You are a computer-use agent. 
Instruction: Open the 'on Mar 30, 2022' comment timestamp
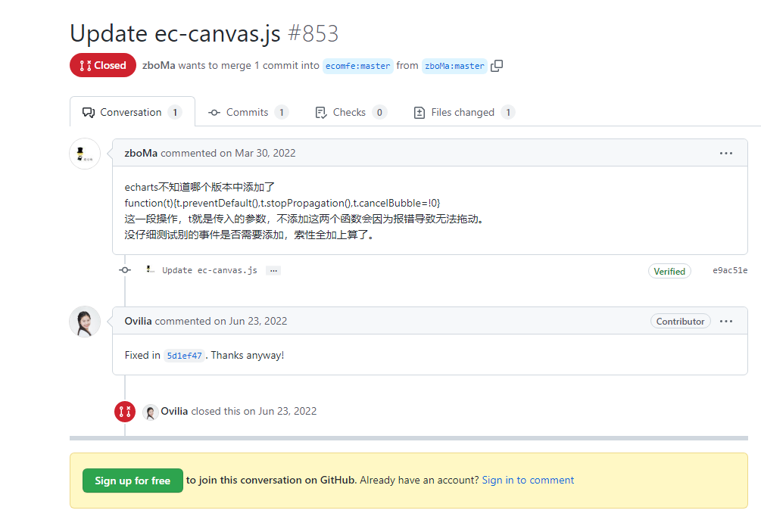click(257, 154)
